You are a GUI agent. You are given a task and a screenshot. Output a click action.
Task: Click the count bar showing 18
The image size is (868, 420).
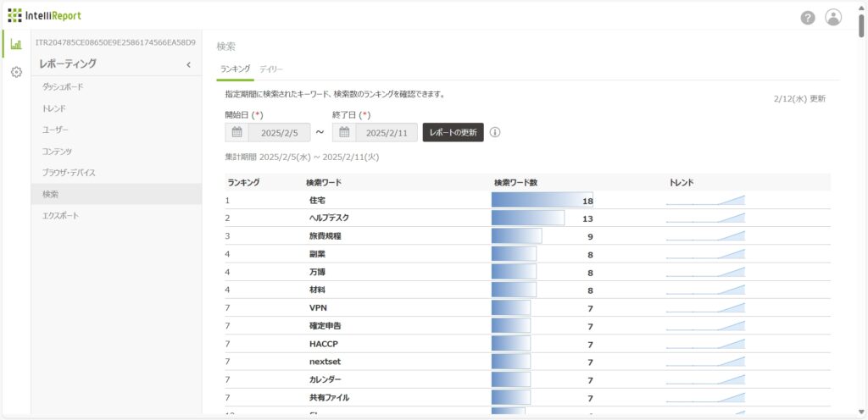tap(542, 200)
